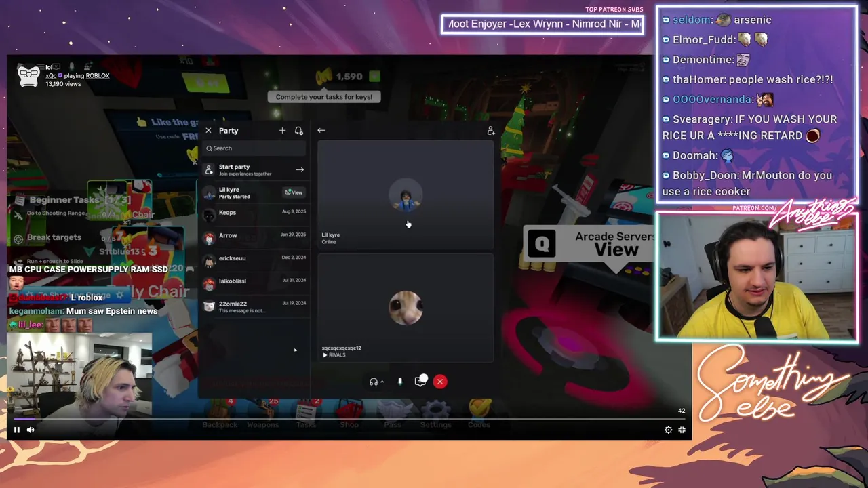Open the Backpack menu in game bar
The image size is (868, 488).
[220, 415]
